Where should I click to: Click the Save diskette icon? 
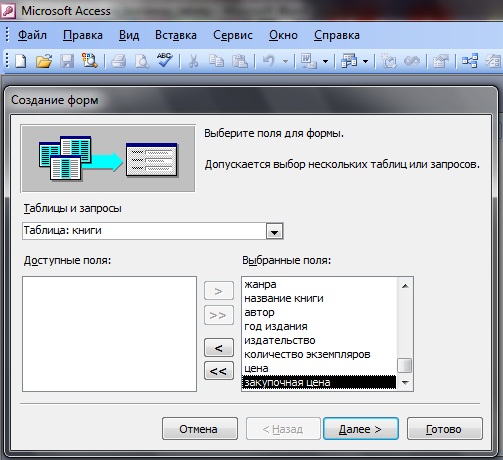tap(67, 61)
